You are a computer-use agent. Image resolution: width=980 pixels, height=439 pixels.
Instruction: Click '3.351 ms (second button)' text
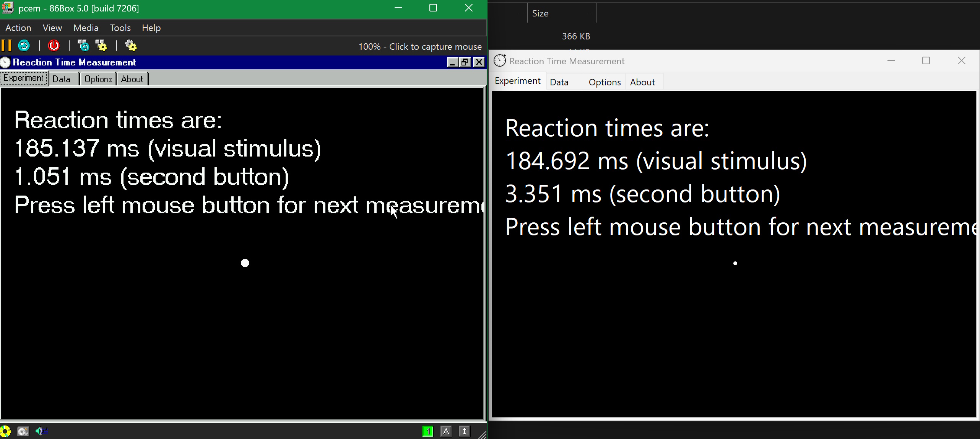(x=643, y=194)
